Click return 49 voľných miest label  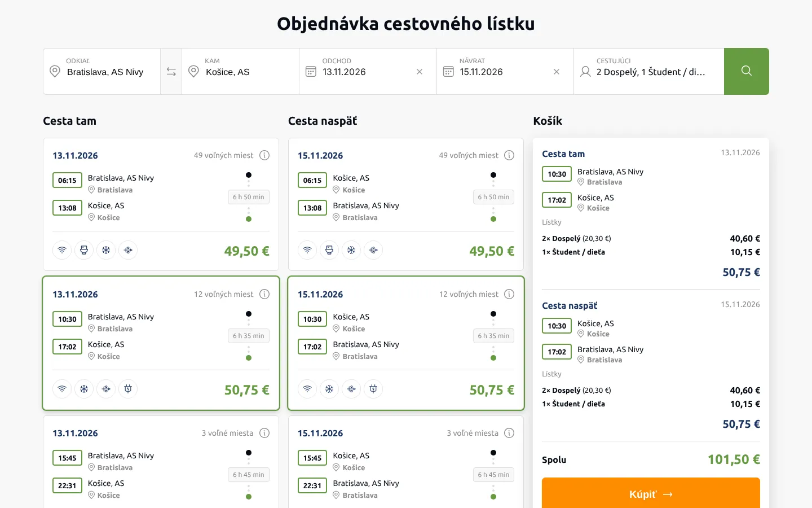(x=469, y=155)
